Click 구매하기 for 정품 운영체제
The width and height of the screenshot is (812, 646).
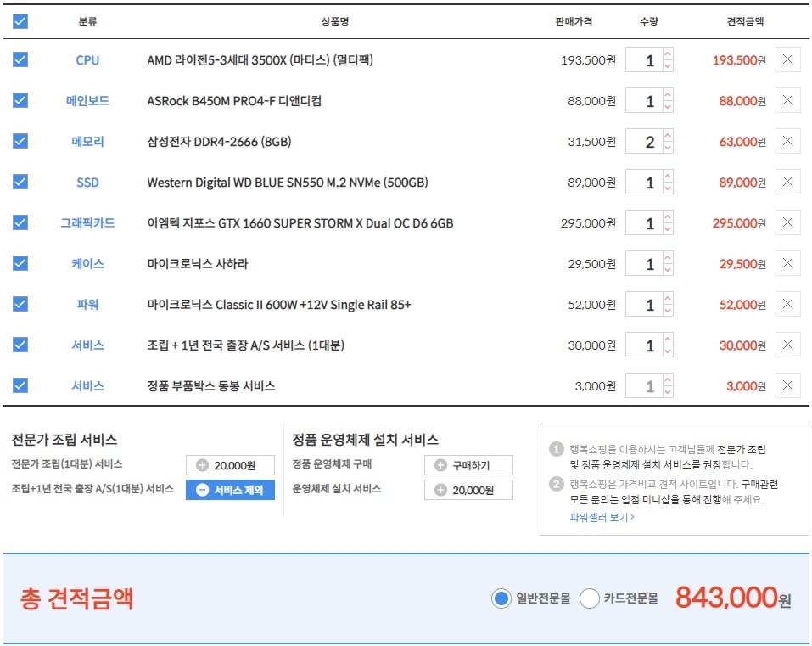tap(468, 465)
